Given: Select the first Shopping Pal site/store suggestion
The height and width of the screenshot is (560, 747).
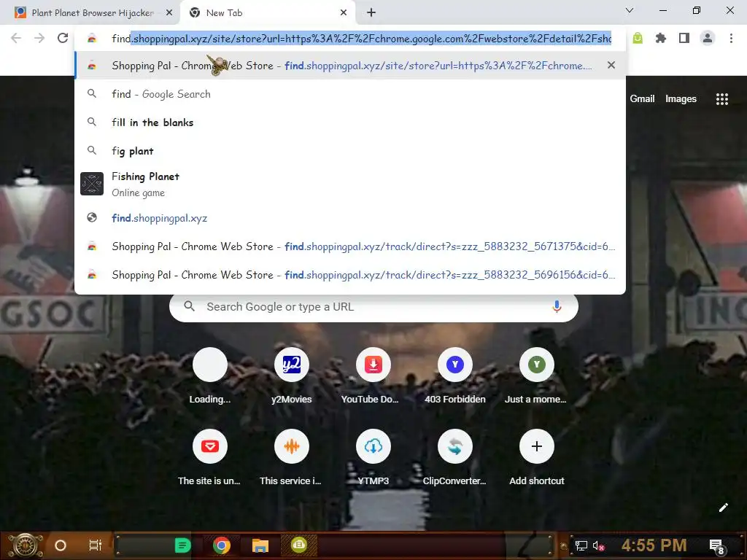Looking at the screenshot, I should [350, 65].
